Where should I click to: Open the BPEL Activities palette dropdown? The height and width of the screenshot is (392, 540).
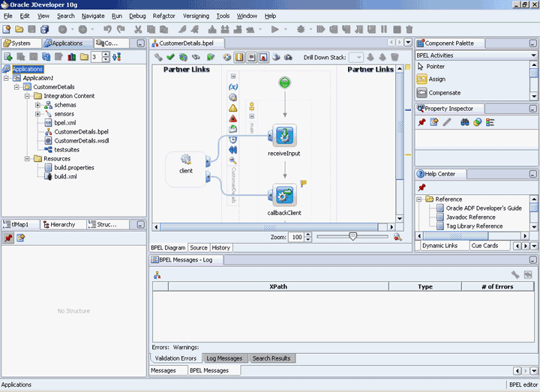point(533,55)
